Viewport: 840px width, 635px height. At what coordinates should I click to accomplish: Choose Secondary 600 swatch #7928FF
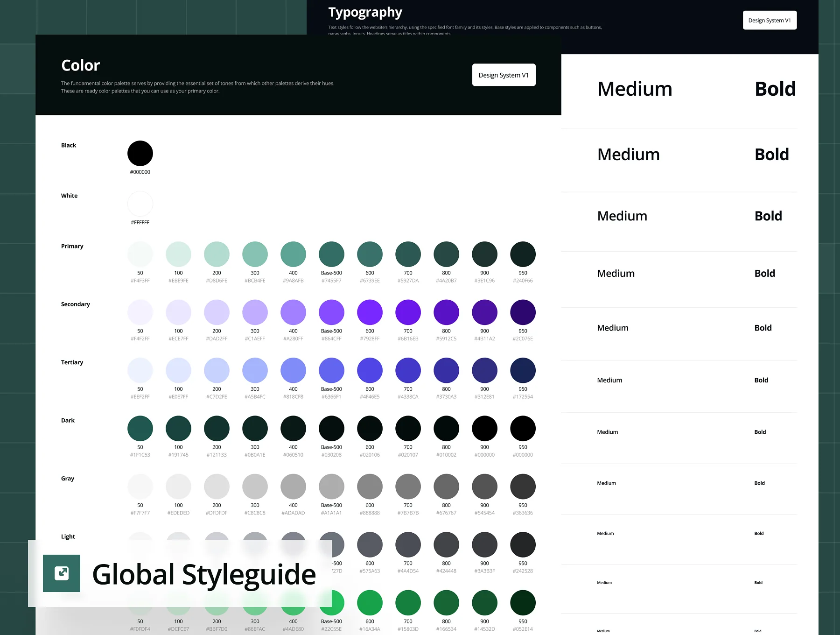click(370, 312)
